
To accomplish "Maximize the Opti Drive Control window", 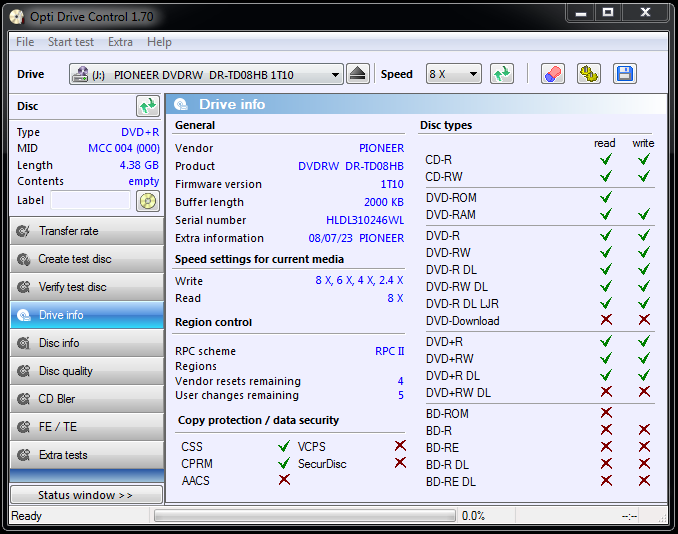I will pyautogui.click(x=608, y=12).
